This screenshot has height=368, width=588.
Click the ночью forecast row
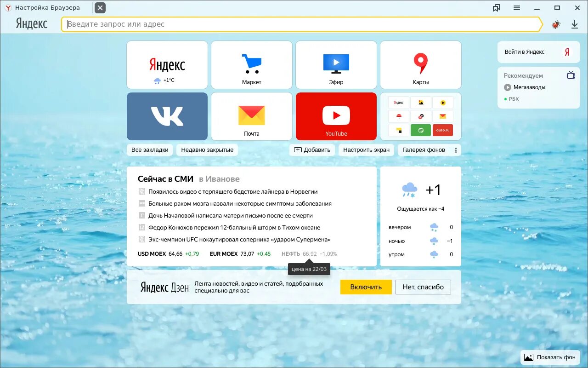click(x=421, y=241)
